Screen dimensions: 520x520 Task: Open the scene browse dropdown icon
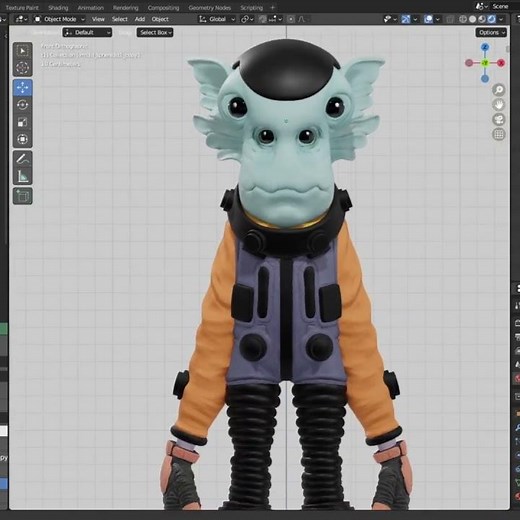pos(482,6)
